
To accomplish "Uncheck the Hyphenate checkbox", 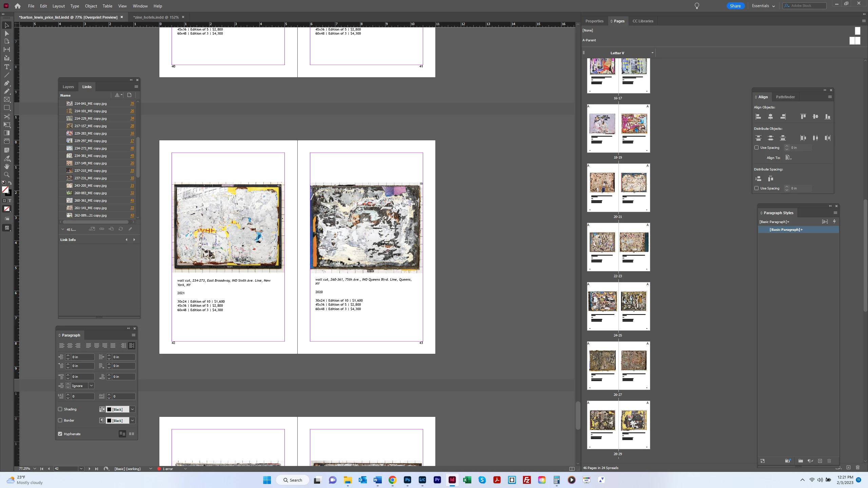I will click(60, 434).
